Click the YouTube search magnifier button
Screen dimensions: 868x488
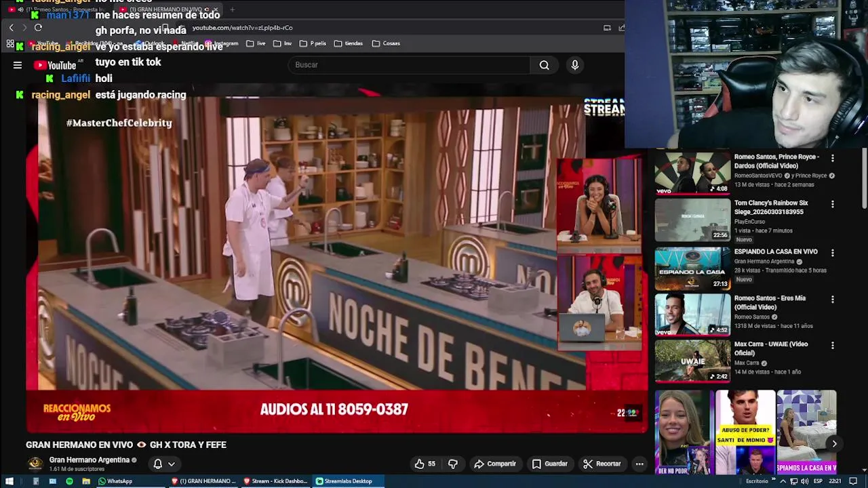544,65
